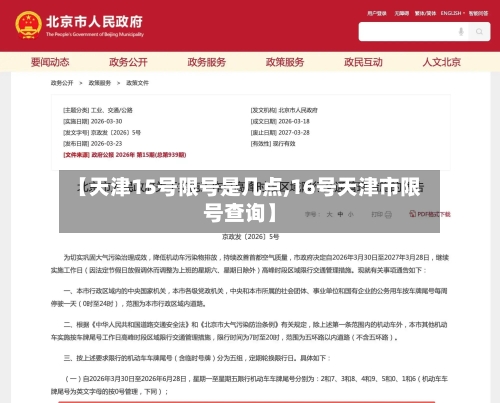Screen dimensions: 500x403
Task: Click the centered 京政发〔2026〕5号 document number
Action: (x=251, y=237)
